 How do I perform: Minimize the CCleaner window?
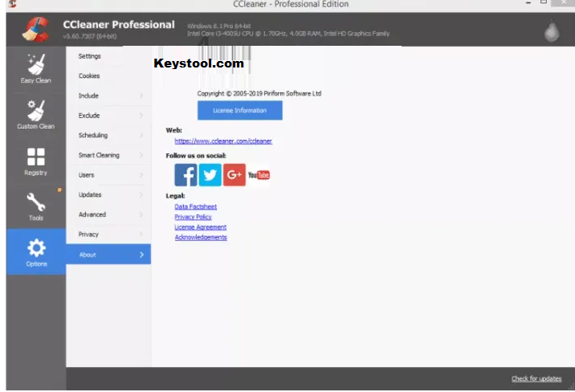tap(528, 3)
